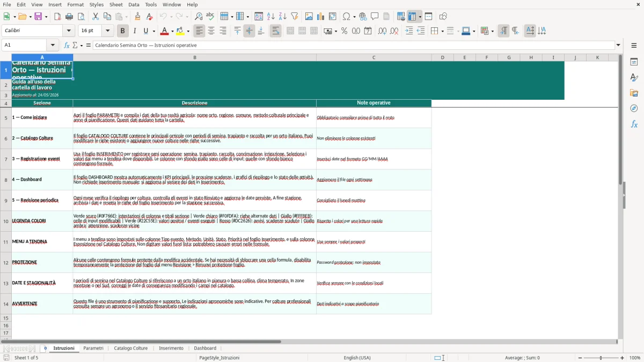The width and height of the screenshot is (644, 362).
Task: Toggle Align Right
Action: pyautogui.click(x=223, y=31)
